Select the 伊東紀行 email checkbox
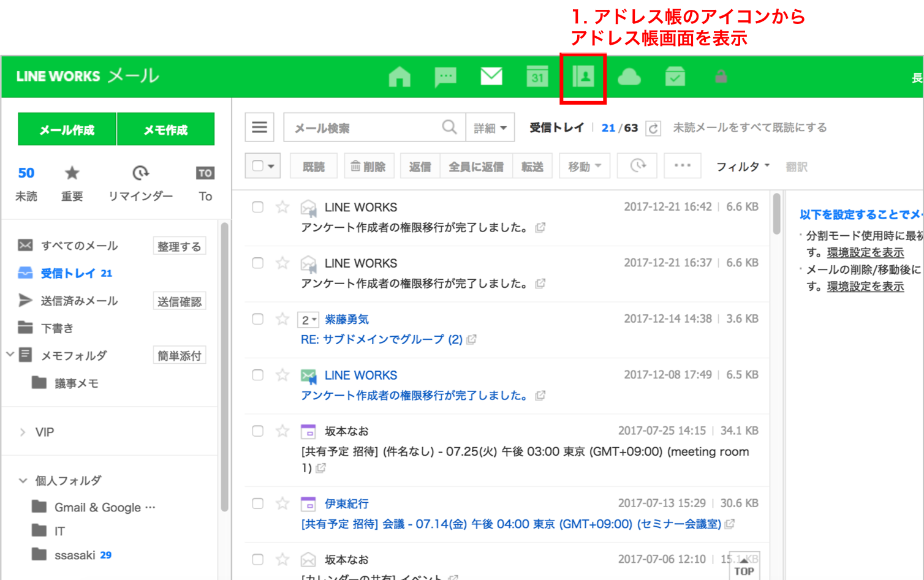The height and width of the screenshot is (580, 924). 258,503
